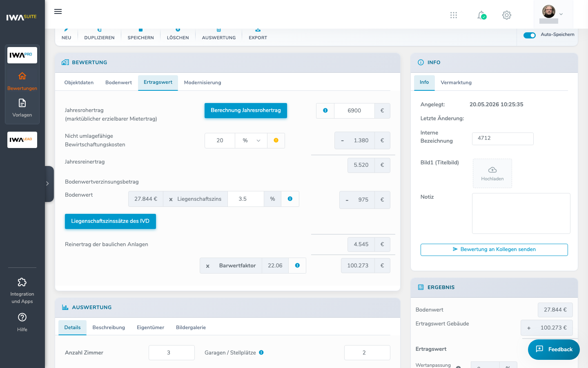Click Berechnung Jahresrohertrag button

(x=246, y=110)
